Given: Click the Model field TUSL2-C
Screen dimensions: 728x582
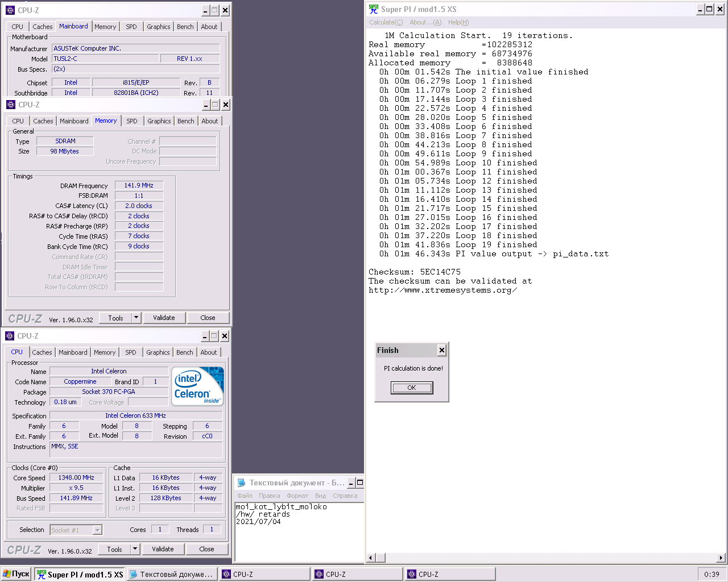Looking at the screenshot, I should [105, 59].
